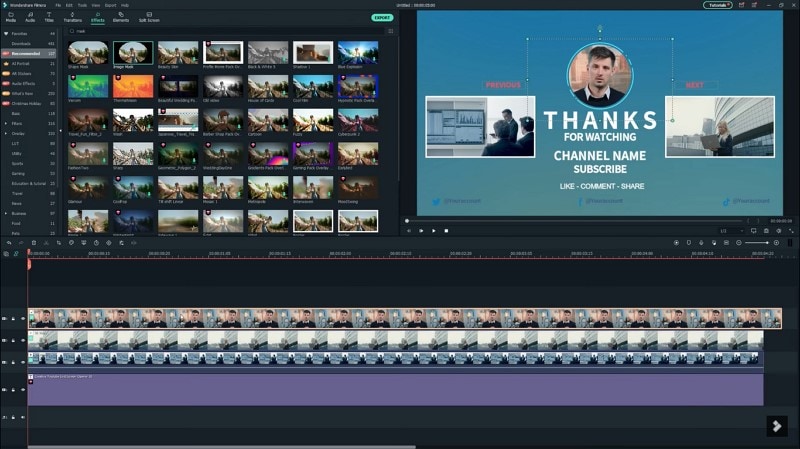Select the Image Mask effect thumbnail

(x=133, y=53)
